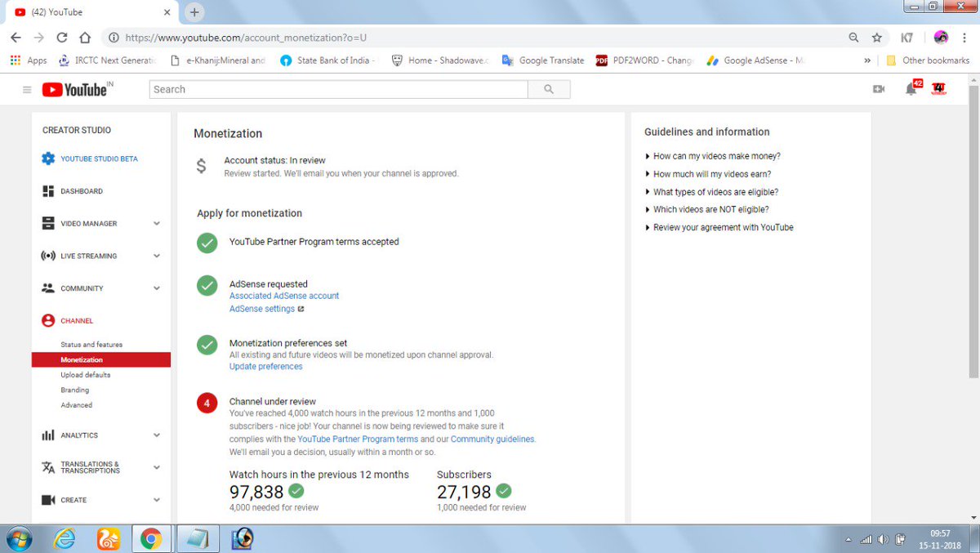Expand the Create section
The width and height of the screenshot is (980, 553).
point(157,500)
